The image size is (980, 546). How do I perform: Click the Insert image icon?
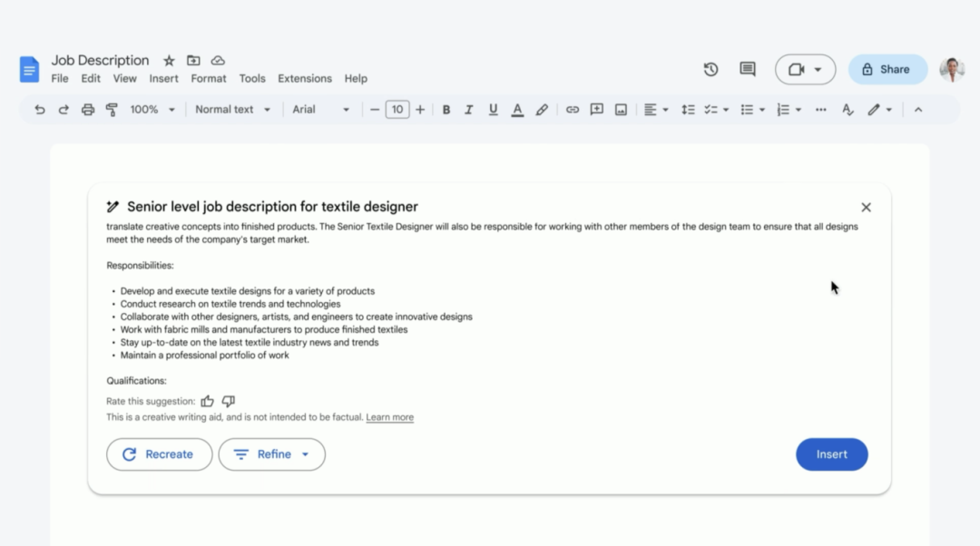tap(621, 110)
